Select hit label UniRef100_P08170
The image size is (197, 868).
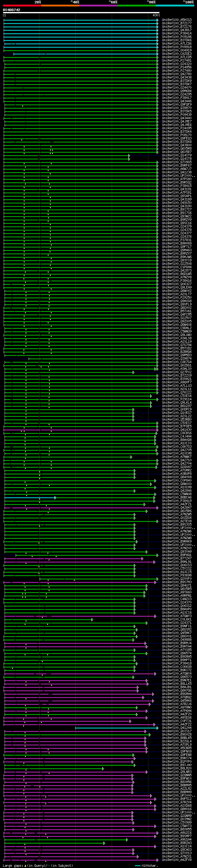[x=177, y=135]
